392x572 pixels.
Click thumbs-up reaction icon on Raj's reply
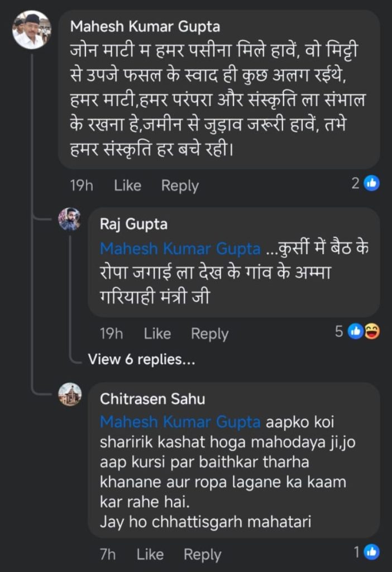click(x=356, y=332)
